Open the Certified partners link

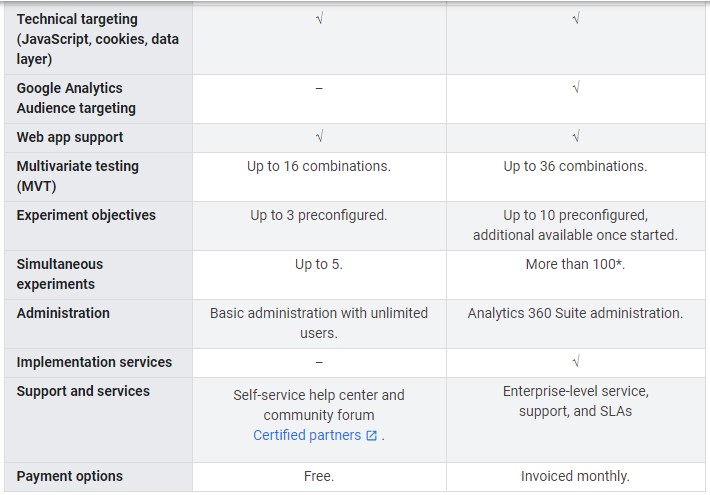pos(307,435)
